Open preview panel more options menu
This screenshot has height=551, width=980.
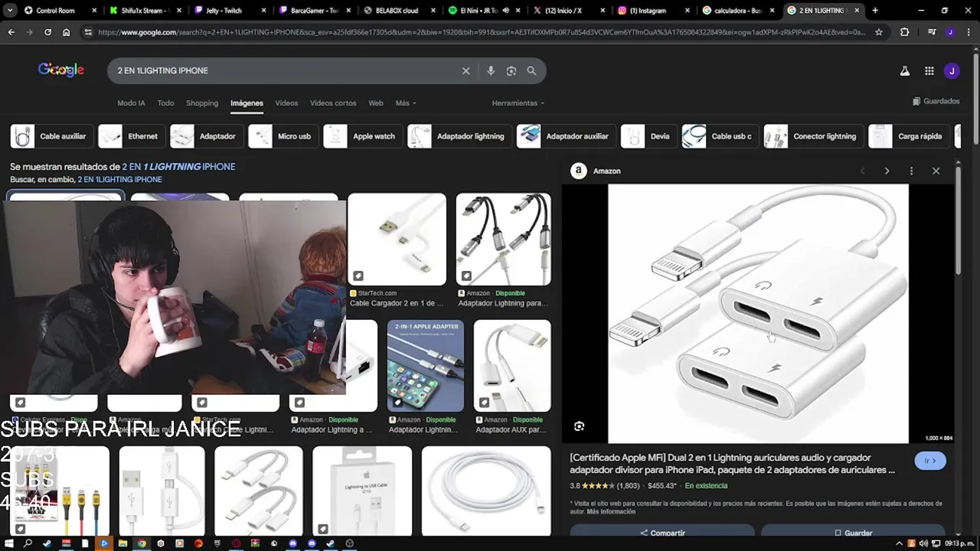coord(911,171)
